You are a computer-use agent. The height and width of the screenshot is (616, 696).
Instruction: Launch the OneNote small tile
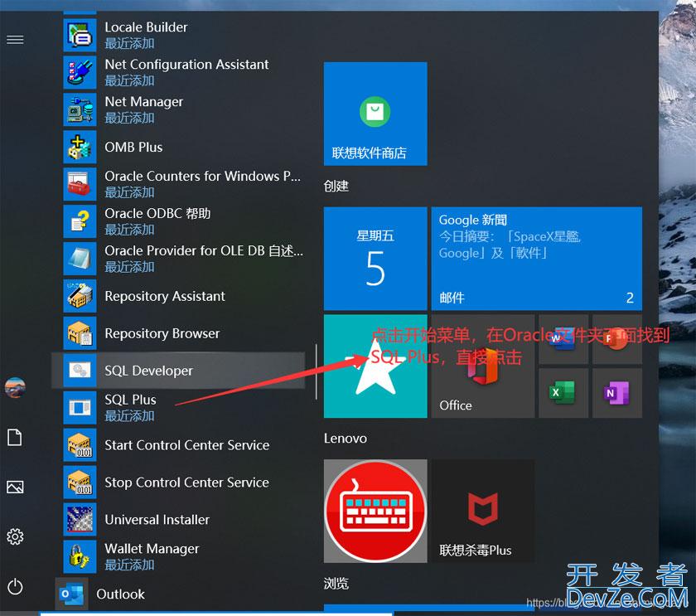[x=617, y=393]
